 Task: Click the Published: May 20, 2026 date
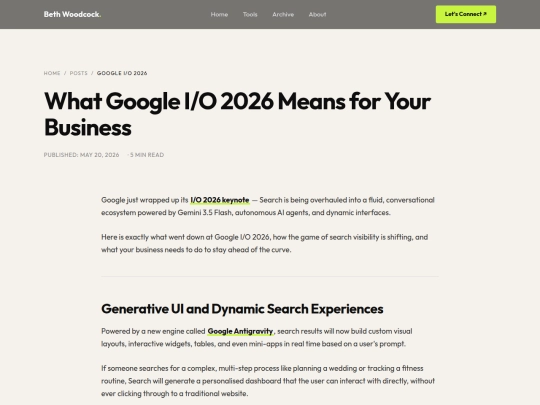pyautogui.click(x=81, y=155)
